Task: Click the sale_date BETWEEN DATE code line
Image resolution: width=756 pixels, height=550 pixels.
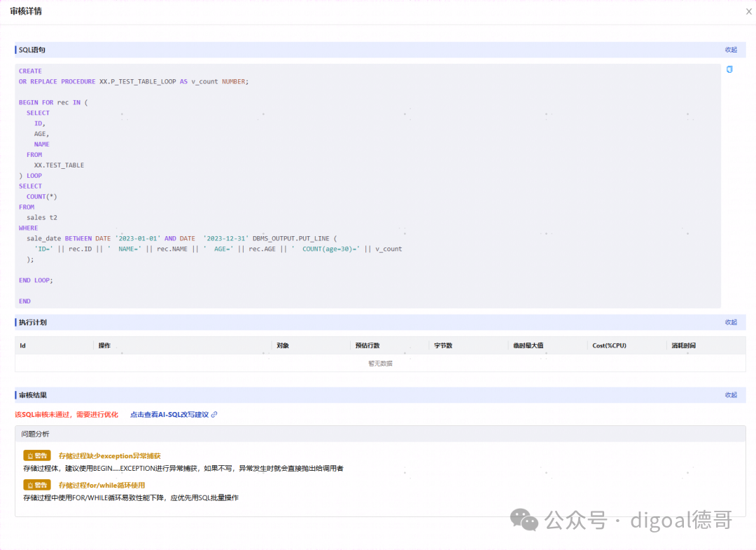Action: (x=182, y=238)
